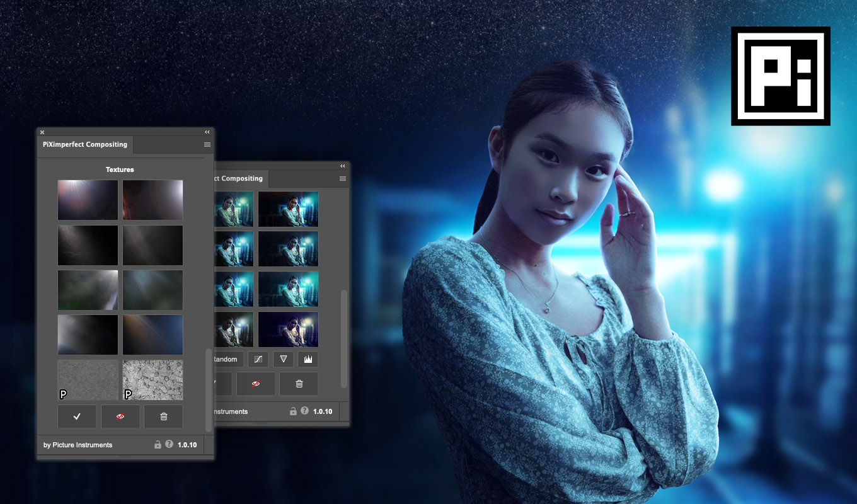Click trash icon in the Textures panel
Screen dimensions: 857x504
[x=163, y=416]
